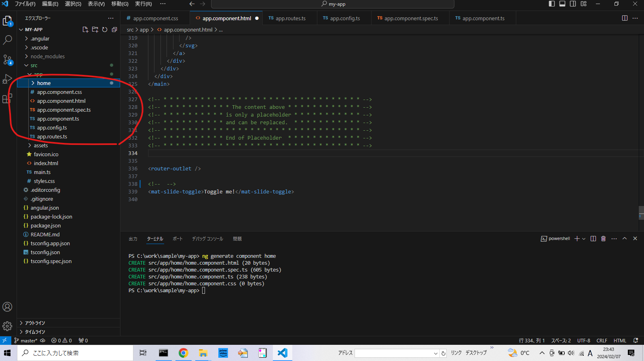Open the Explorer view in activity bar

[7, 21]
